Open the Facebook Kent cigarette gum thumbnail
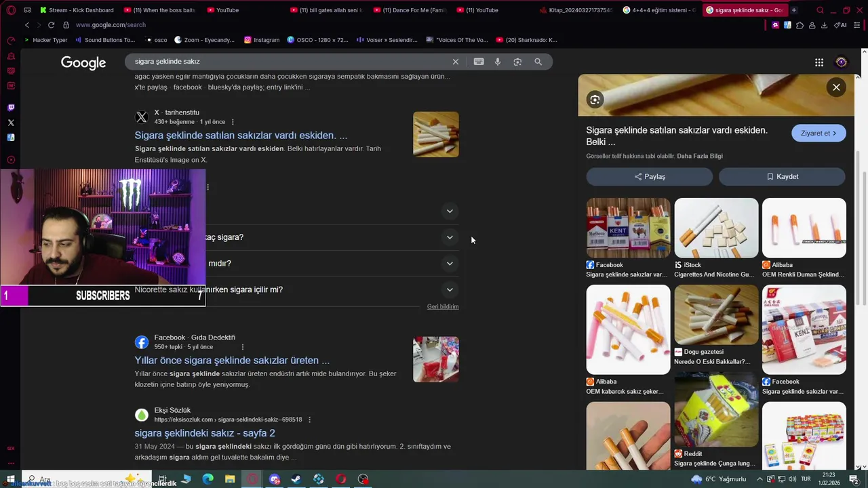Screen dimensions: 868x488 [x=628, y=228]
